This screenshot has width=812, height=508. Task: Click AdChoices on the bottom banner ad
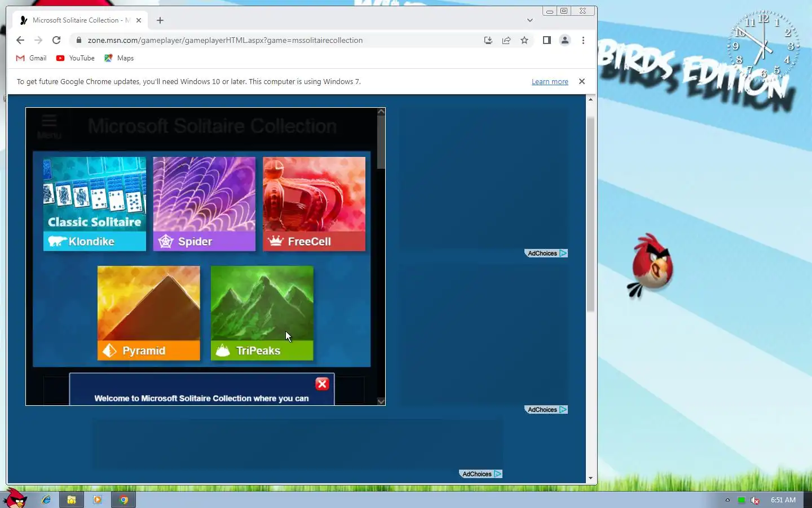point(480,474)
